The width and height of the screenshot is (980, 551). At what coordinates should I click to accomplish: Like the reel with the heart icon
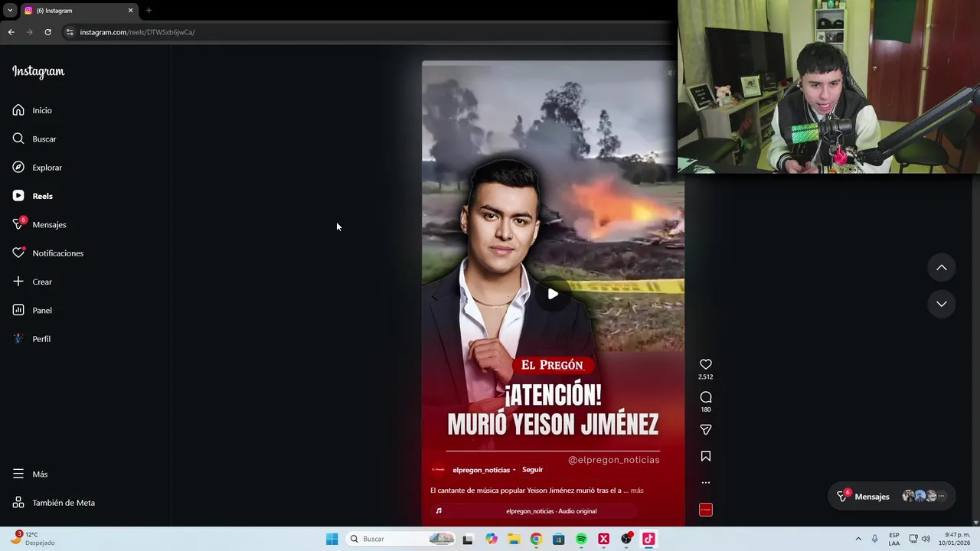point(706,364)
